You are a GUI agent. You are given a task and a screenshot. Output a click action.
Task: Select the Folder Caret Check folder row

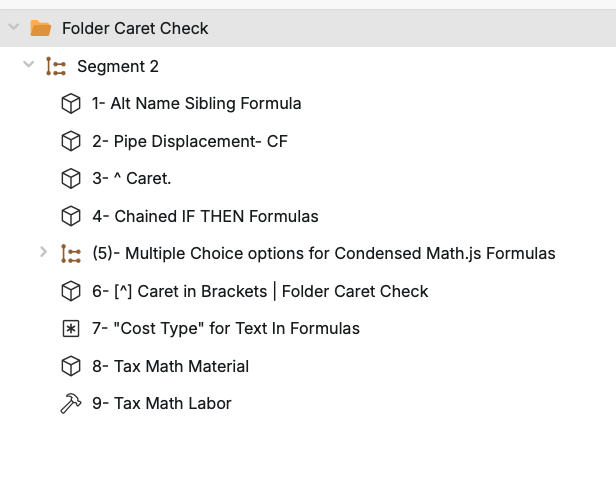(x=135, y=28)
